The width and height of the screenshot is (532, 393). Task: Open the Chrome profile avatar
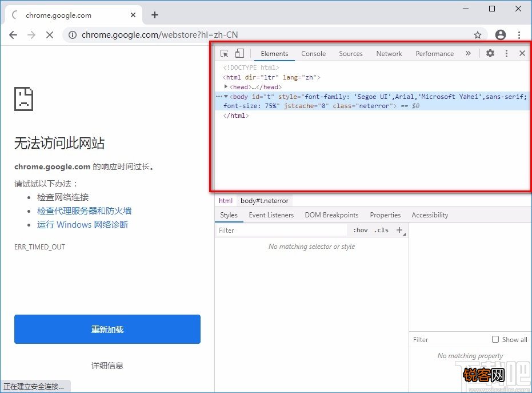pos(501,35)
